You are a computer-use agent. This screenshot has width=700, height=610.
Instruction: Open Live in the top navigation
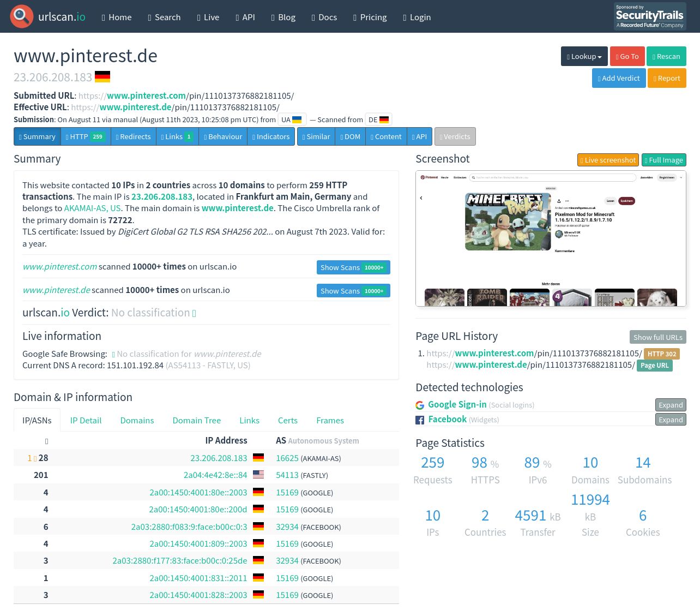(x=208, y=17)
